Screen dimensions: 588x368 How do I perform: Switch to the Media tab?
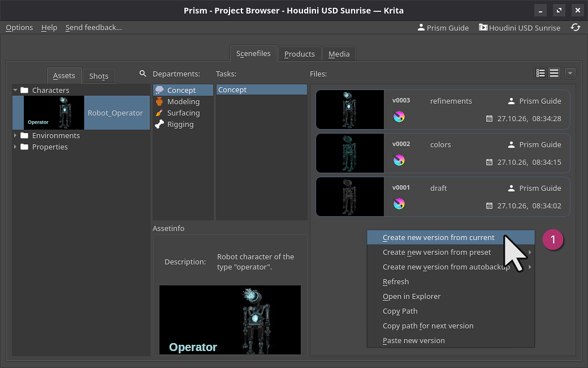click(x=339, y=54)
